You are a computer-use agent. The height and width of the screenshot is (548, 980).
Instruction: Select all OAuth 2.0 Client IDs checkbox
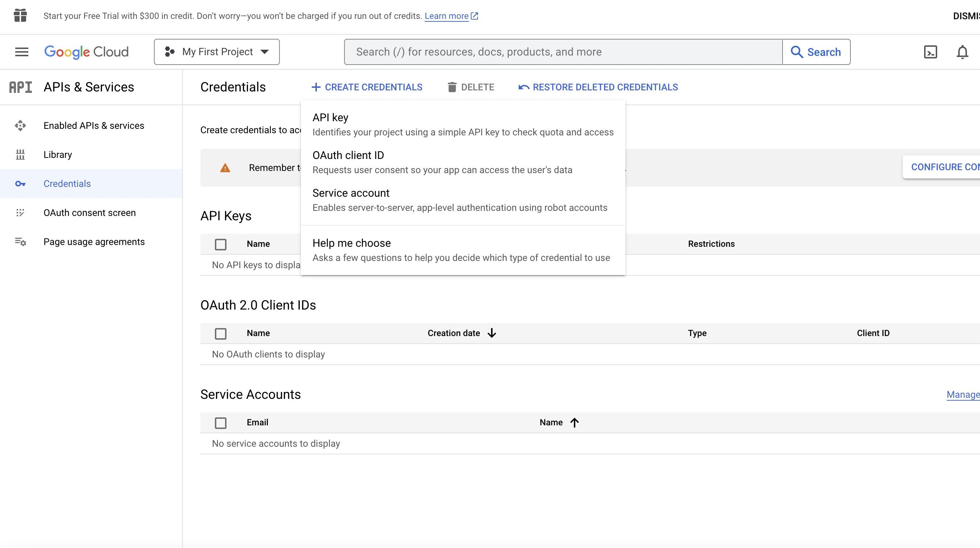(x=221, y=334)
